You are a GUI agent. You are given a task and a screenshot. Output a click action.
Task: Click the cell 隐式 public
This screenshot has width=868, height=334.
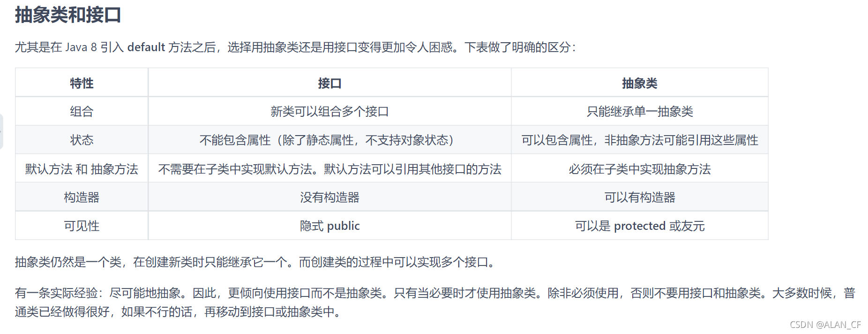pyautogui.click(x=329, y=226)
